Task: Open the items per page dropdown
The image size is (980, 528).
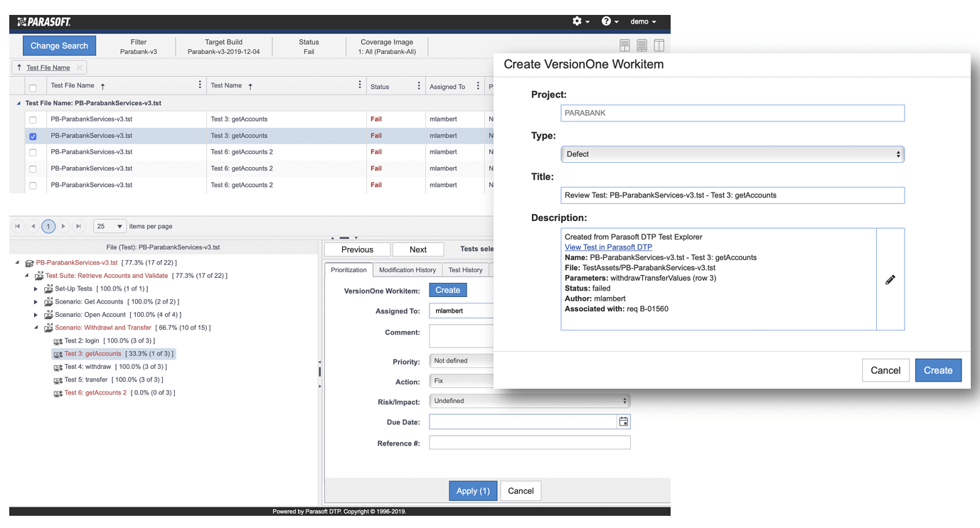Action: click(110, 226)
